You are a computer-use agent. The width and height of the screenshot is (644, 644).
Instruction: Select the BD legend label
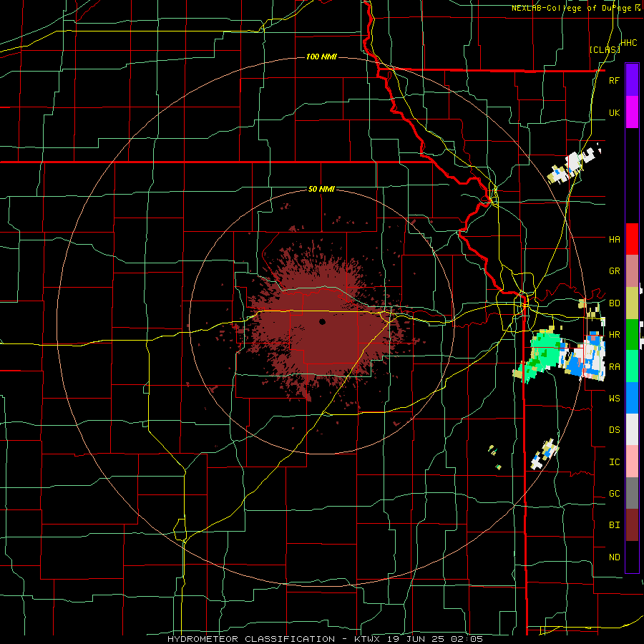pos(614,303)
